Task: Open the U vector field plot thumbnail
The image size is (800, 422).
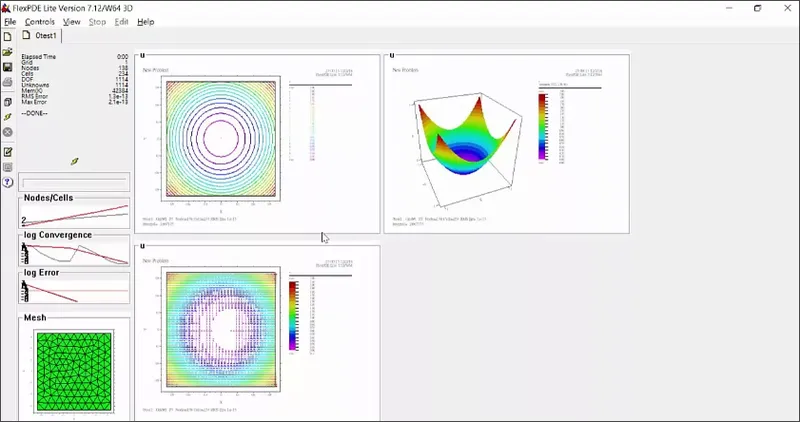Action: click(x=257, y=332)
